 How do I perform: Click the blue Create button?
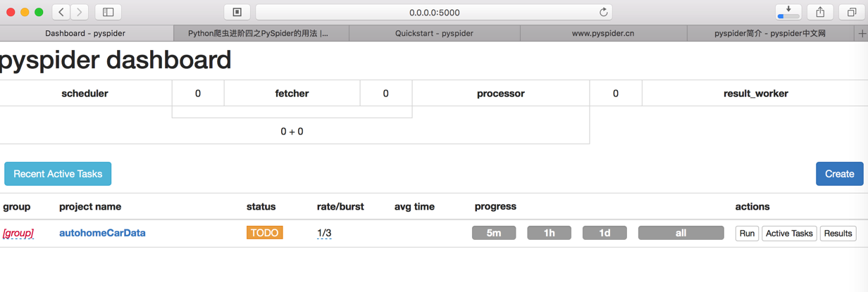point(839,174)
